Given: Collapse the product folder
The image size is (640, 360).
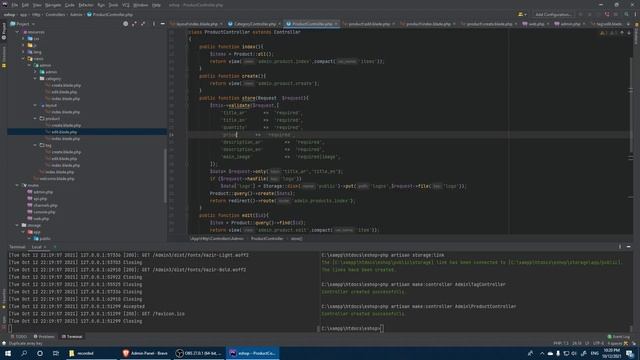Looking at the screenshot, I should 36,118.
